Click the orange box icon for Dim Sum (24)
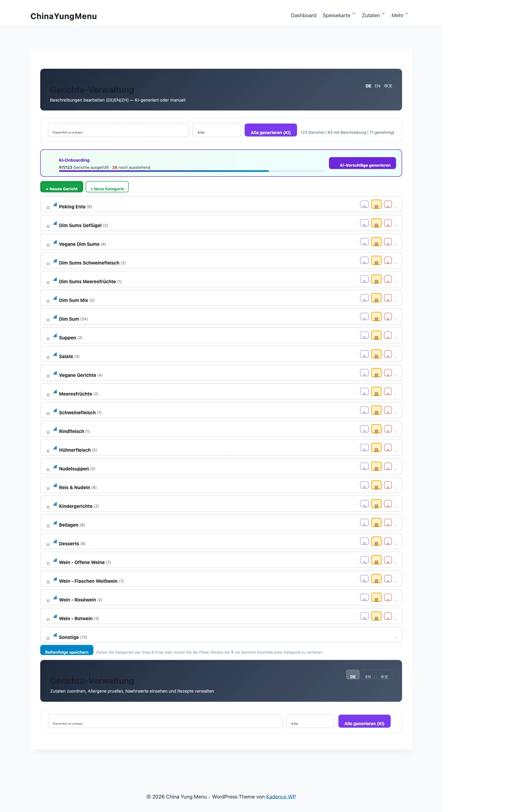 point(376,317)
